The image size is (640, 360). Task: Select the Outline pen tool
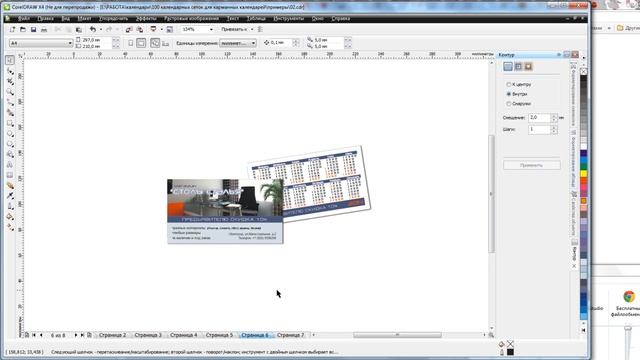[x=10, y=206]
